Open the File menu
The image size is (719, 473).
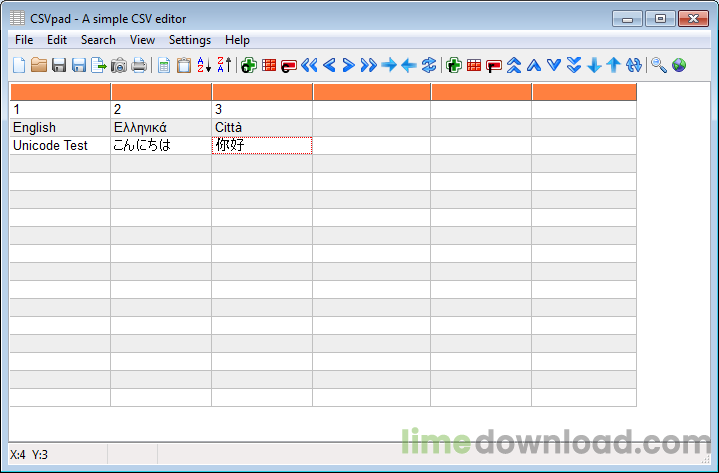tap(24, 40)
